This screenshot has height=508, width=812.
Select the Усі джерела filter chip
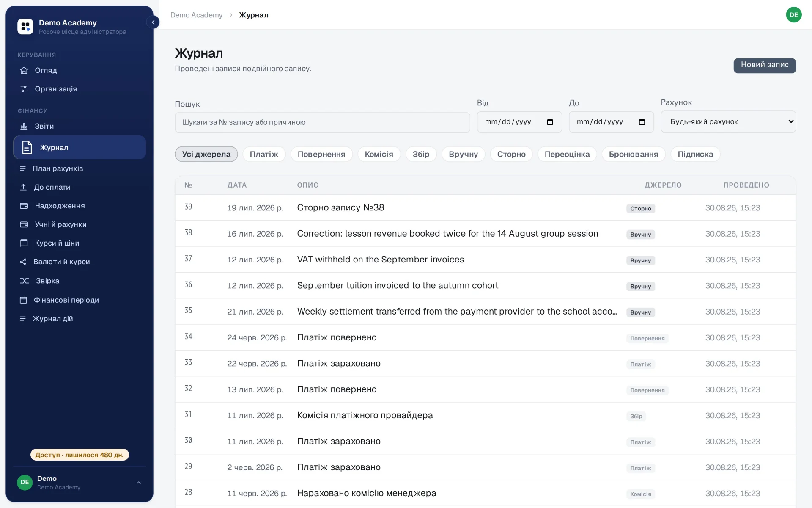[x=206, y=154]
